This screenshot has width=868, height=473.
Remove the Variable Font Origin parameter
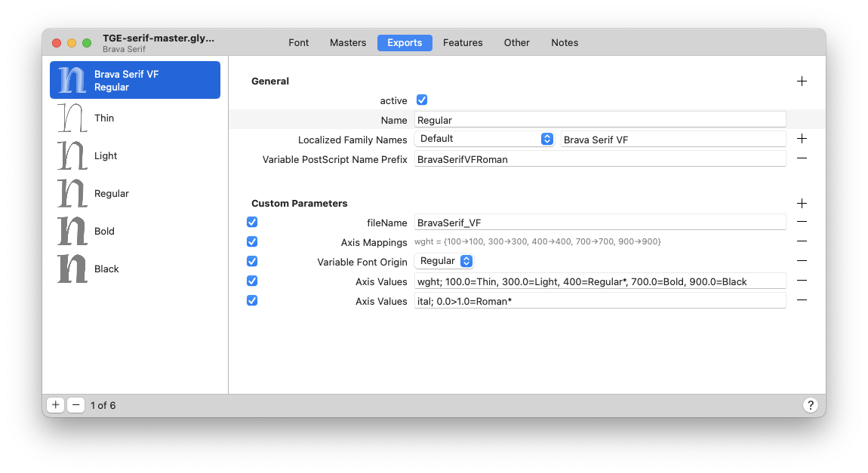[x=802, y=261]
